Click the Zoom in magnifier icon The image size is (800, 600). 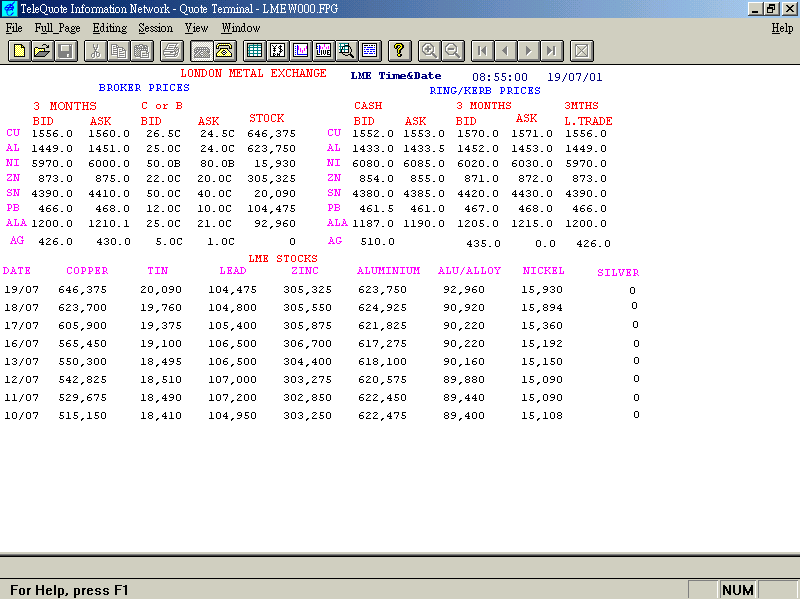(430, 51)
